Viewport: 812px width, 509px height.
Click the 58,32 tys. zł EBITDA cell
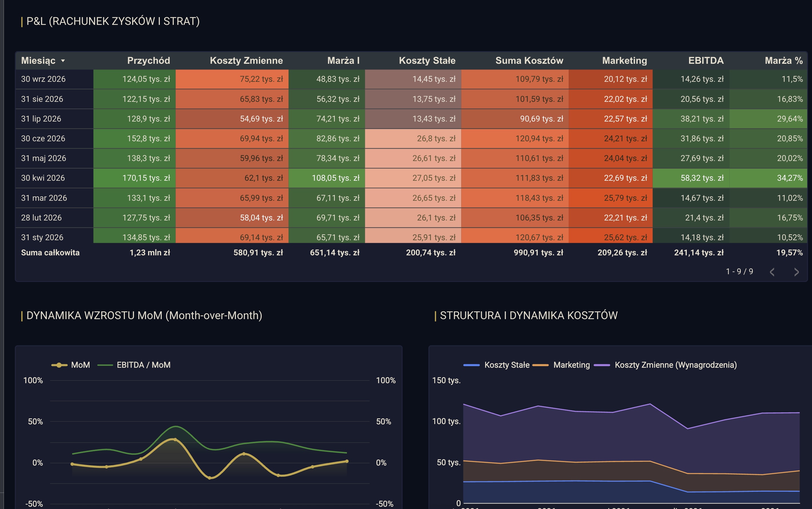(691, 178)
